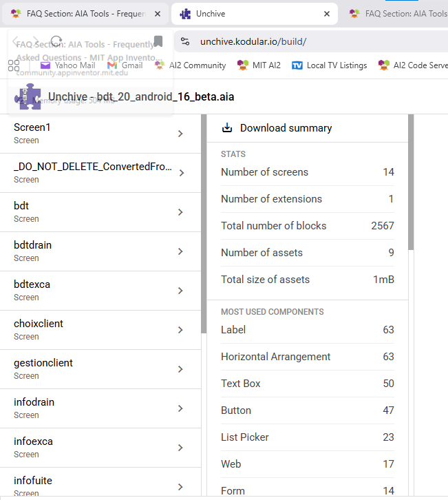Click the Download summary icon
The image size is (448, 500).
(227, 128)
